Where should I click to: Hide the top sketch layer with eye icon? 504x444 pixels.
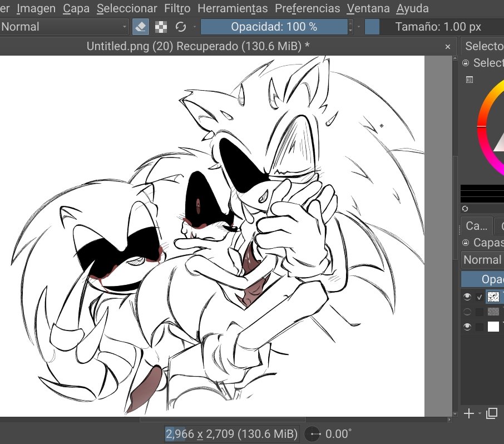coord(467,297)
